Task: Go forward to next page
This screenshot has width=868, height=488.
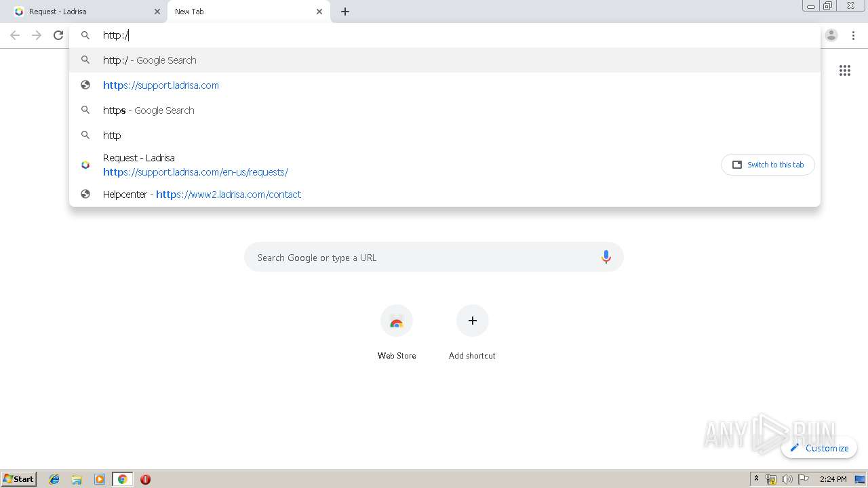Action: point(37,35)
